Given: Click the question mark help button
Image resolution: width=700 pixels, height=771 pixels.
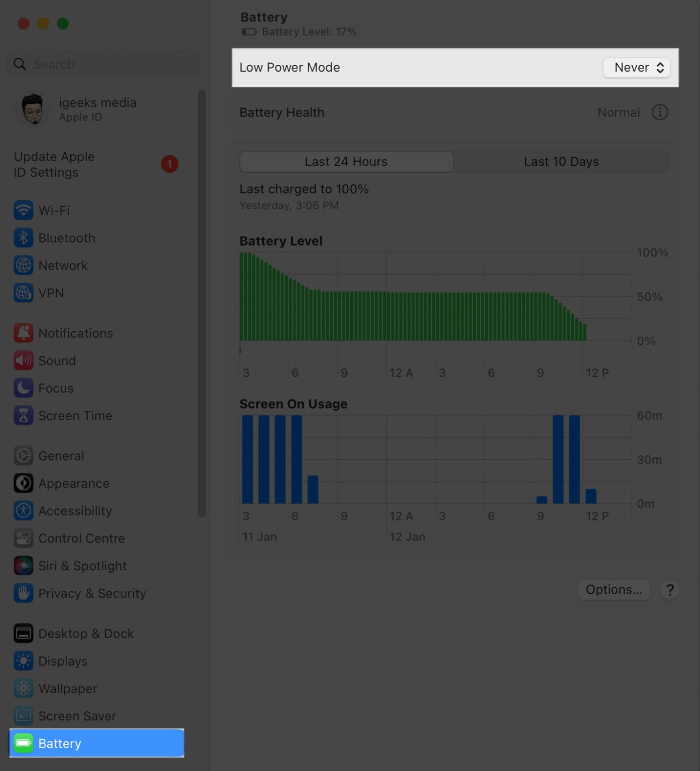Looking at the screenshot, I should tap(669, 590).
